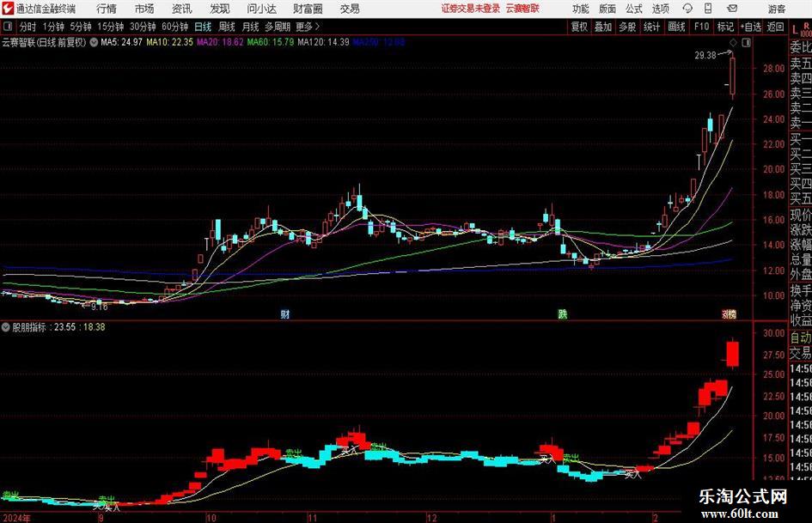812x523 pixels.
Task: Click the 财 event marker on chart
Action: click(284, 313)
